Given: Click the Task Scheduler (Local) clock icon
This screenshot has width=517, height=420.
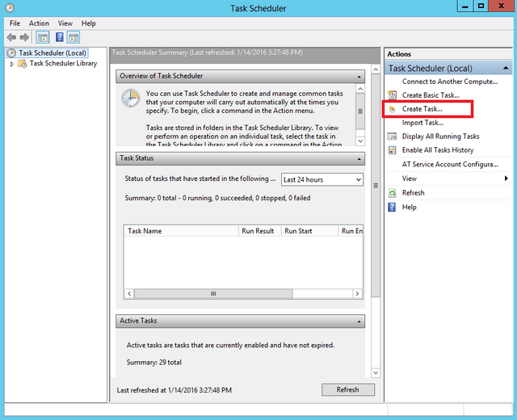Looking at the screenshot, I should [11, 52].
